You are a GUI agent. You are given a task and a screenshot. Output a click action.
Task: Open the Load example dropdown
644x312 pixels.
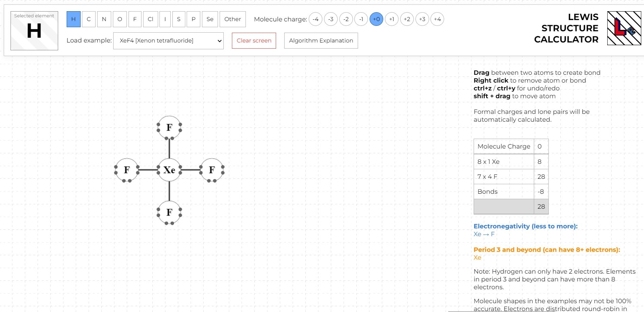tap(168, 41)
